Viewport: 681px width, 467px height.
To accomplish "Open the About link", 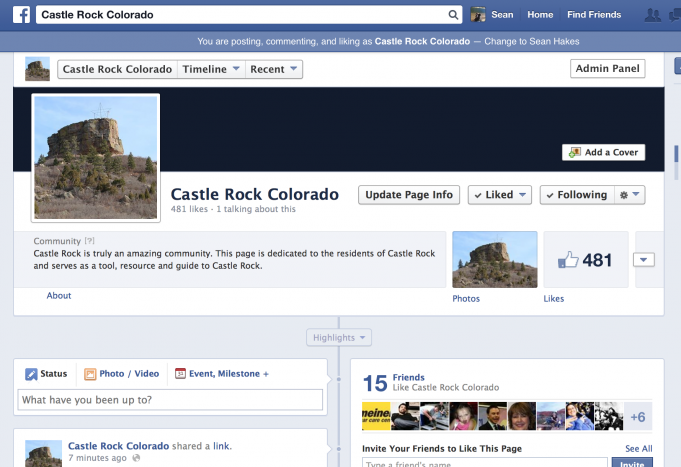I will (x=59, y=296).
